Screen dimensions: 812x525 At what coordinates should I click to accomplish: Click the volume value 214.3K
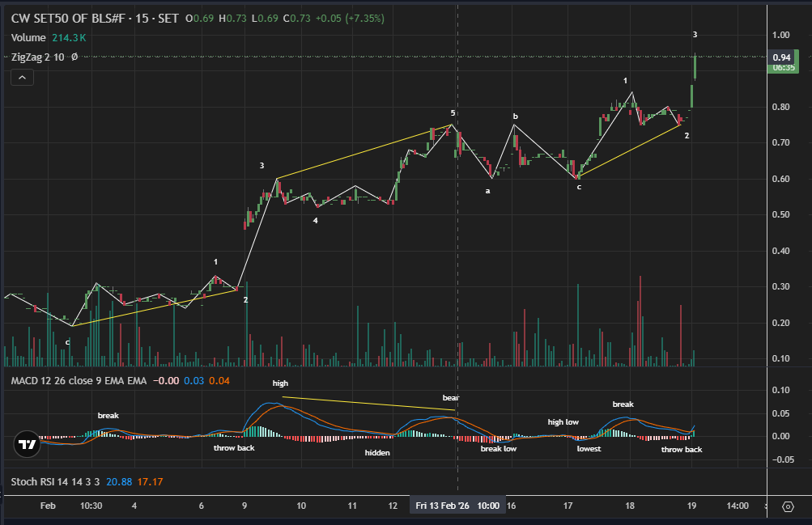tap(69, 38)
